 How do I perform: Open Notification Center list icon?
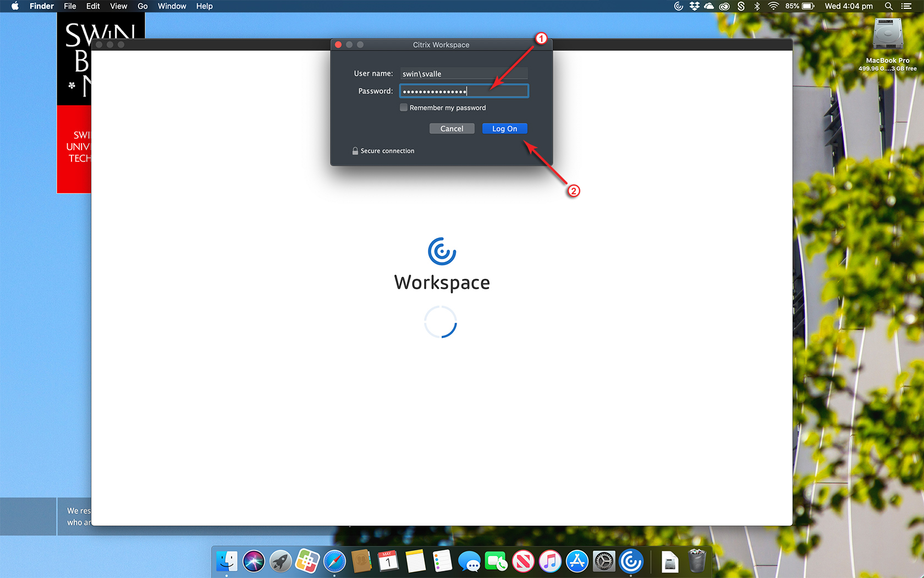(906, 6)
